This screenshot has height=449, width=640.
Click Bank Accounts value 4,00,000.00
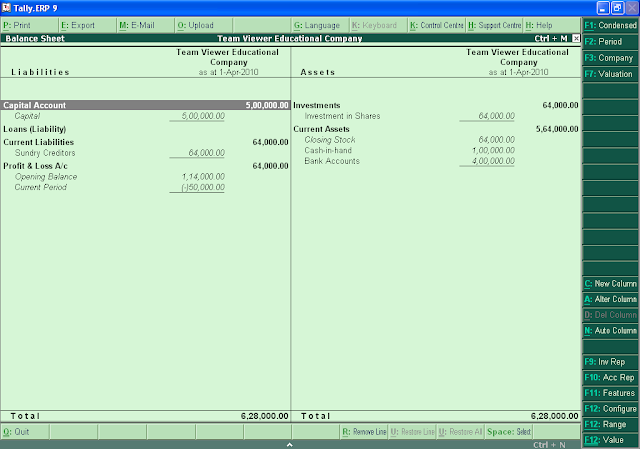(493, 161)
